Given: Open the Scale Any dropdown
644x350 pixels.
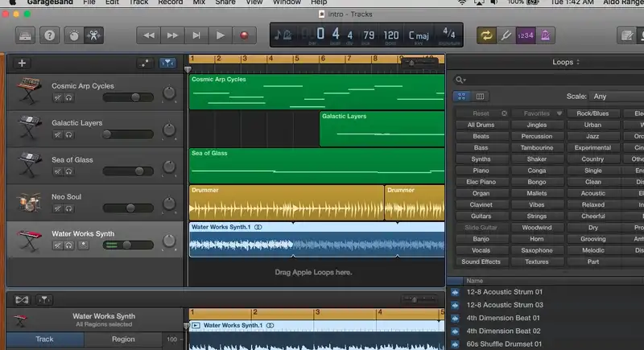Looking at the screenshot, I should (616, 97).
